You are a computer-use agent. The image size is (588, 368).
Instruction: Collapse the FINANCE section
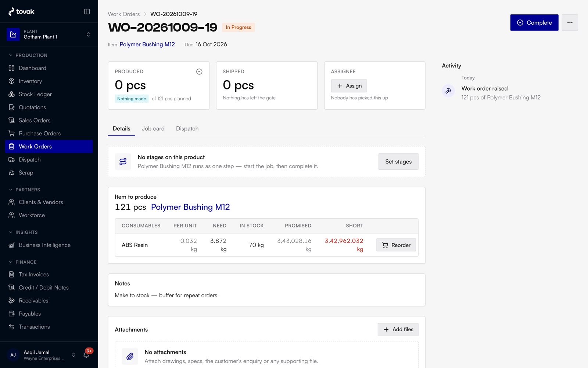pyautogui.click(x=22, y=262)
